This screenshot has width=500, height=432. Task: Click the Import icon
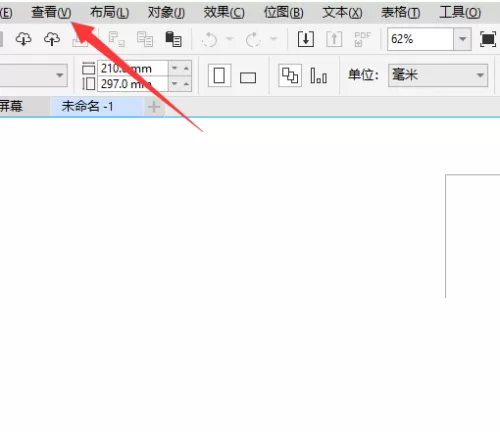[x=306, y=39]
